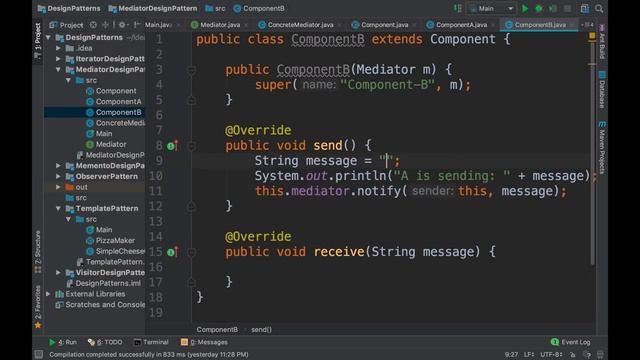Toggle tool window bars icon in status bar
The width and height of the screenshot is (640, 360).
tap(39, 354)
